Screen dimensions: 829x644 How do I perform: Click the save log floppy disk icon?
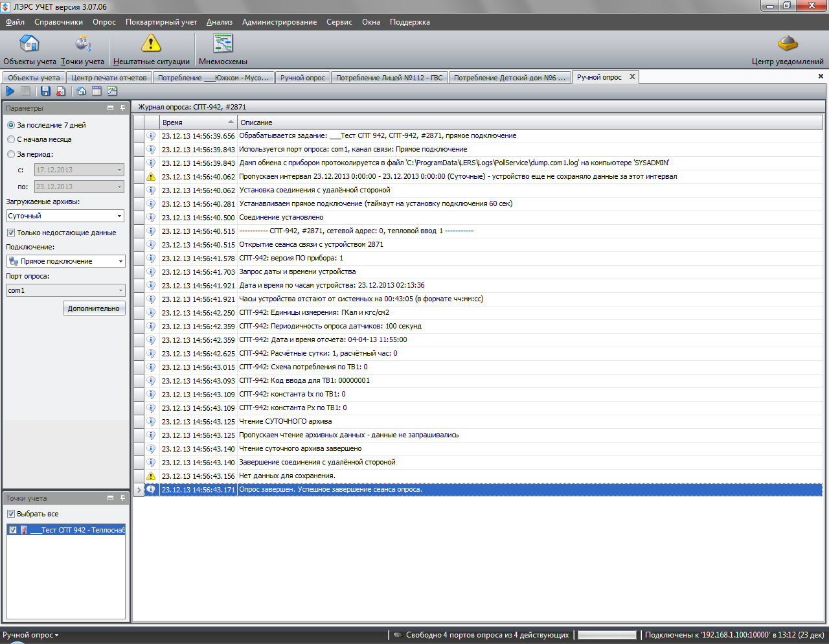coord(45,91)
